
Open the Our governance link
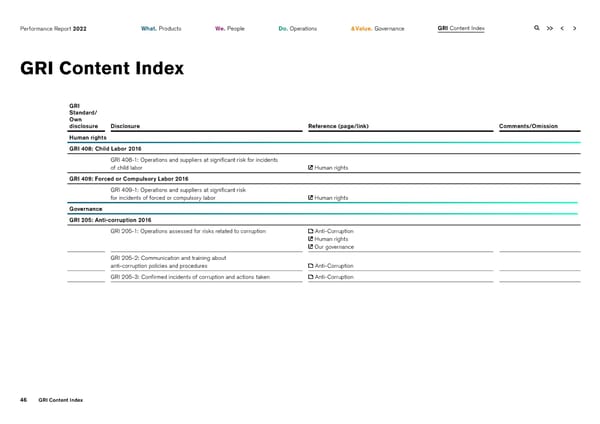coord(334,247)
